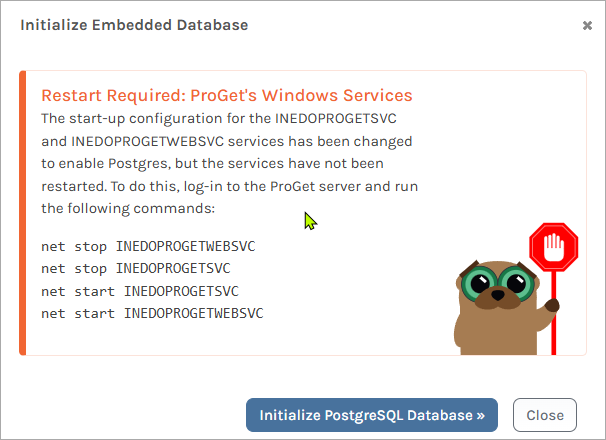Click the white hand inside the stop sign
606x440 pixels.
(x=554, y=245)
